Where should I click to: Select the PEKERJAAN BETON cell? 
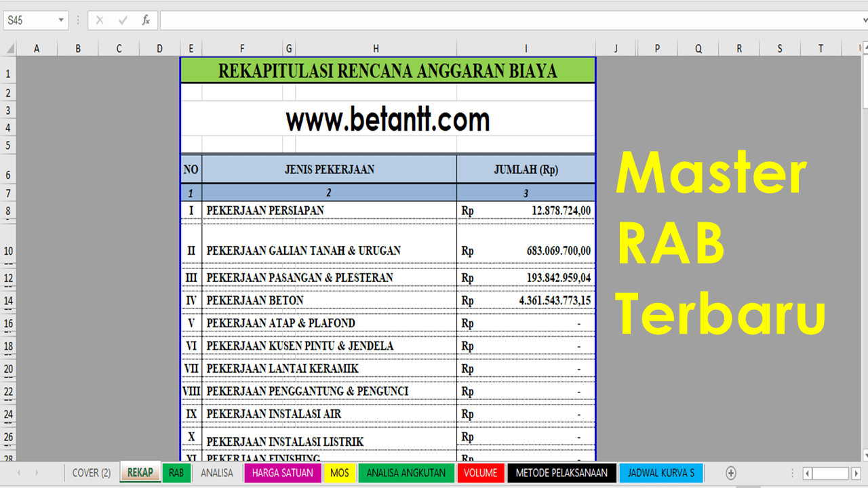point(329,300)
